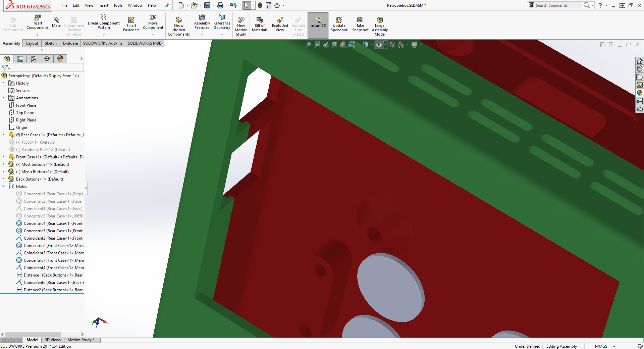This screenshot has height=349, width=644.
Task: Open Linear Component Pattern tool
Action: click(104, 22)
